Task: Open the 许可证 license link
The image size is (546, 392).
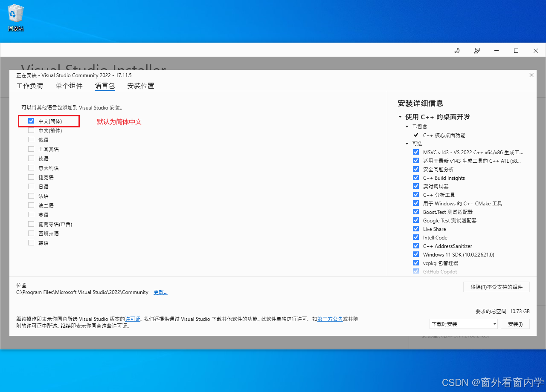Action: 133,319
